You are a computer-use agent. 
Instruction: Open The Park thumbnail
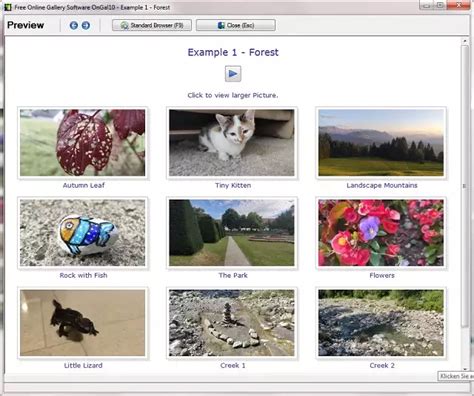(232, 233)
